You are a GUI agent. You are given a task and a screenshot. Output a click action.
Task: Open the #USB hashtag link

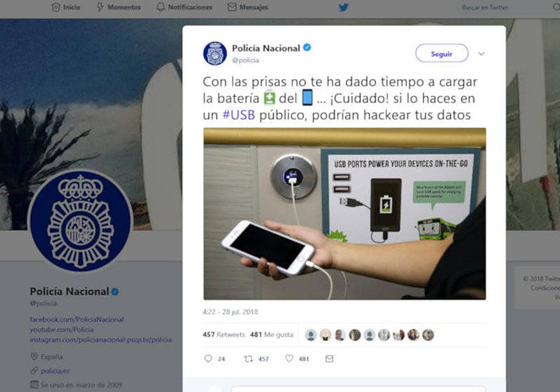[x=238, y=115]
